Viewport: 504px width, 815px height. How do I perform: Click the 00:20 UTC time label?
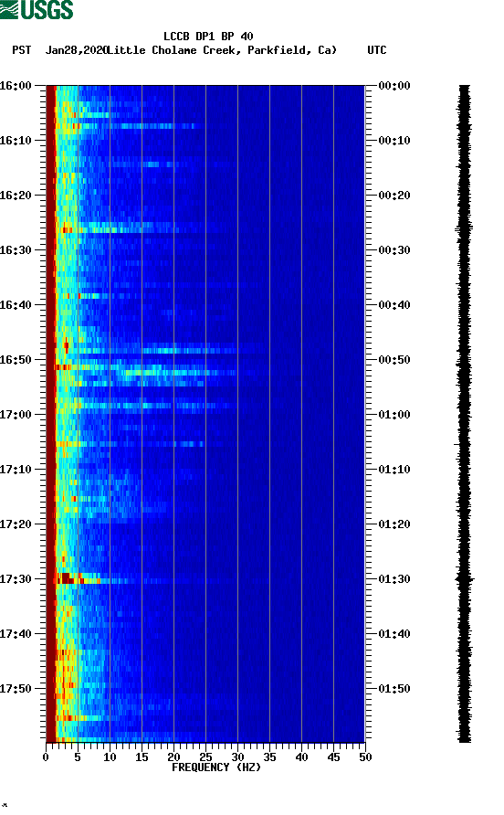pyautogui.click(x=394, y=195)
